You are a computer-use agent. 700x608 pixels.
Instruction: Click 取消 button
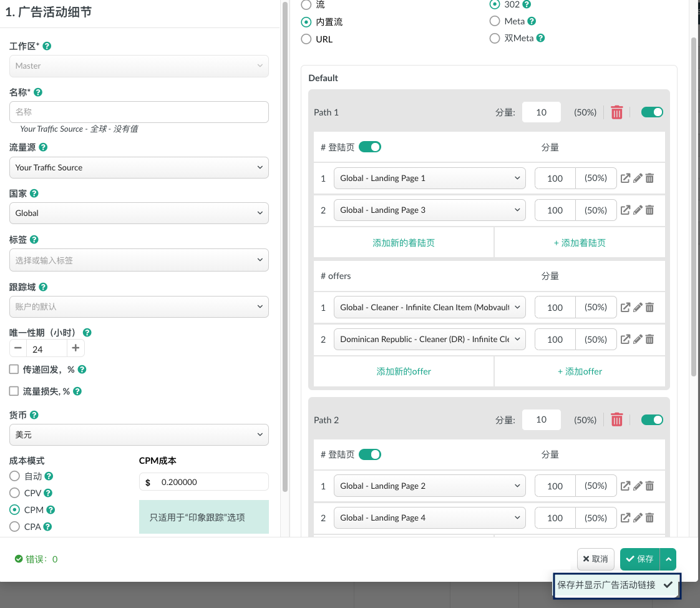(596, 559)
